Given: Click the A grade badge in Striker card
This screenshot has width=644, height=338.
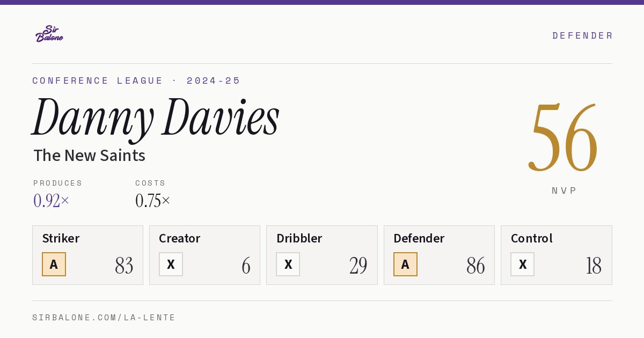Looking at the screenshot, I should click(x=54, y=264).
